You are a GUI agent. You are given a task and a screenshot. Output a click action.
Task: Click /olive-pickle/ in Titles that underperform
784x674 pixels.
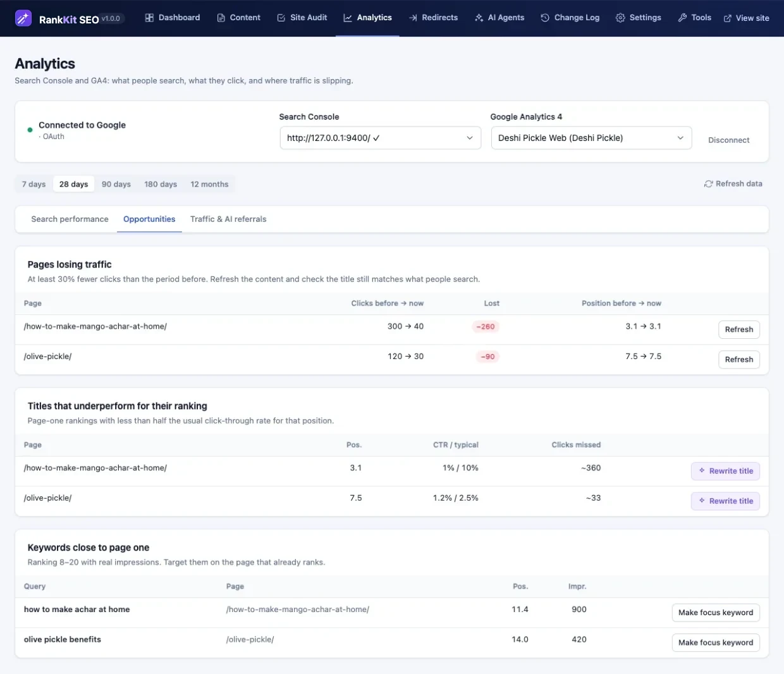(48, 498)
